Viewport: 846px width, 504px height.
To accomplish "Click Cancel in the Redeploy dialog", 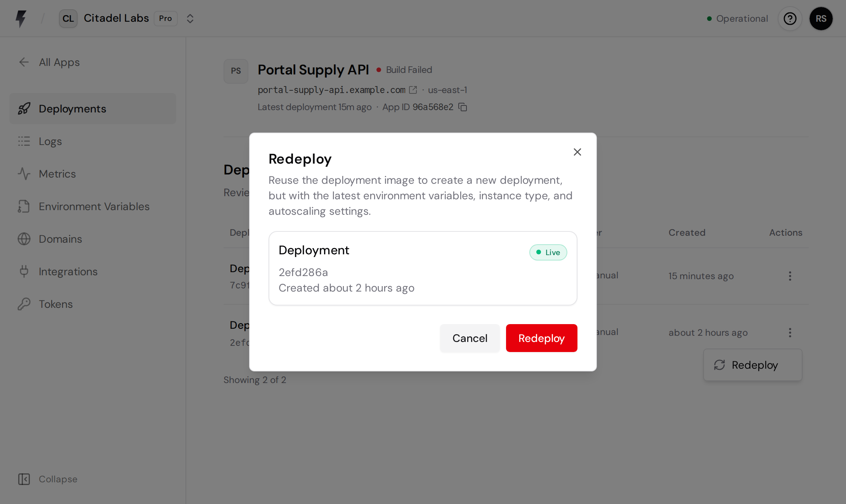I will coord(470,338).
